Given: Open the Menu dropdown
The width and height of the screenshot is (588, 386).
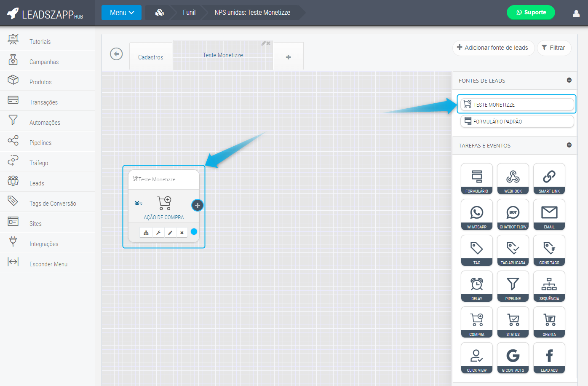Looking at the screenshot, I should point(121,13).
